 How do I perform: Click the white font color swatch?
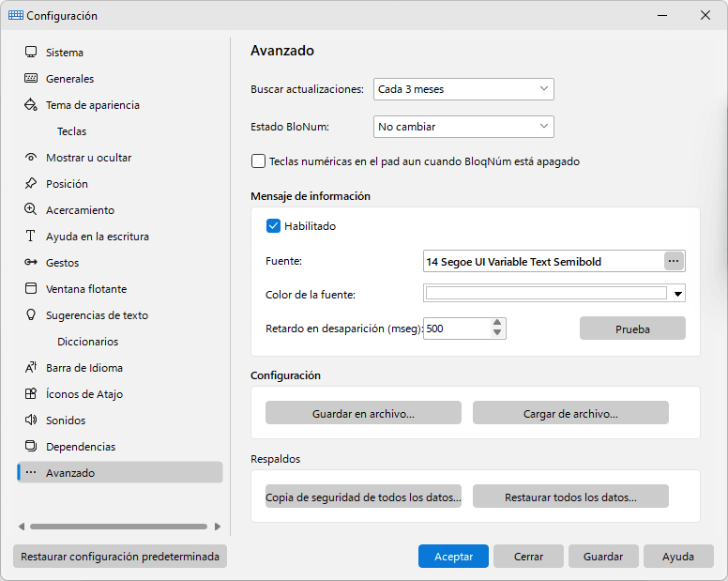(x=546, y=293)
